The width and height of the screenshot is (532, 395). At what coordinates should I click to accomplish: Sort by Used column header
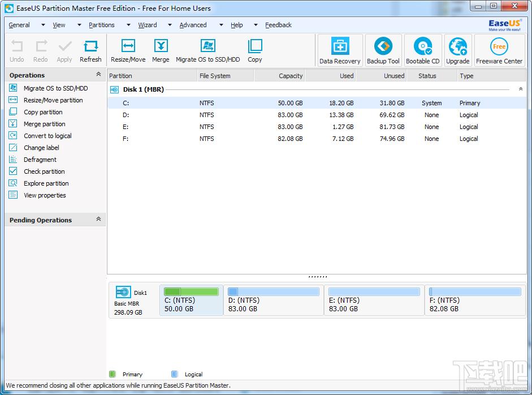330,76
